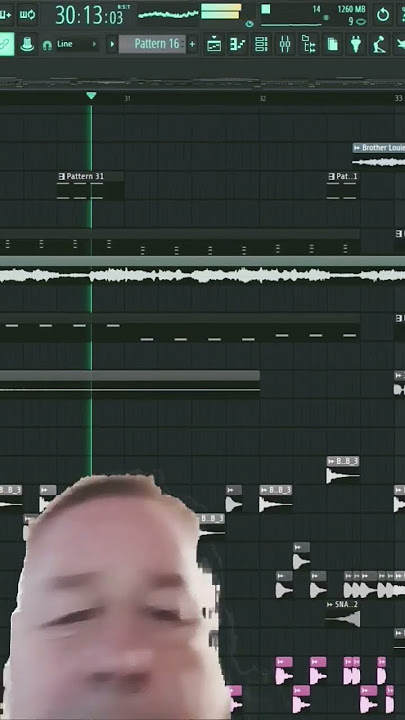405x720 pixels.
Task: Click the stacked pages toolbar icon
Action: click(x=332, y=44)
